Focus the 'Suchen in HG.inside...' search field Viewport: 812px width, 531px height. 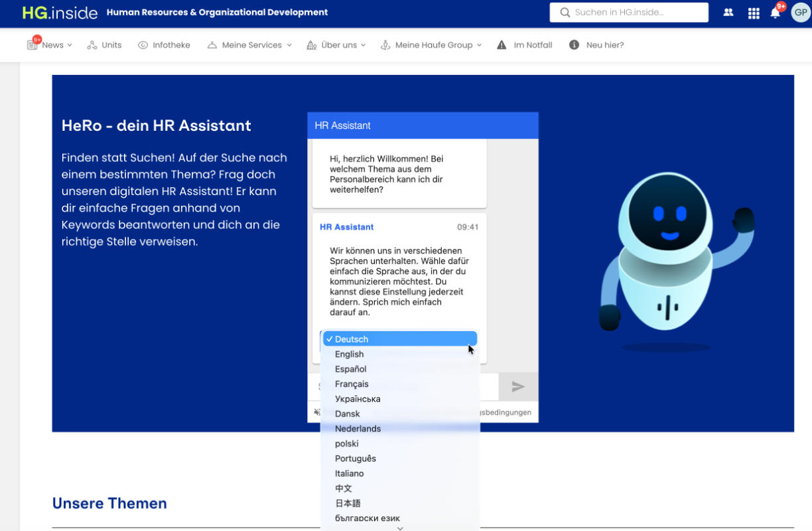click(x=629, y=13)
